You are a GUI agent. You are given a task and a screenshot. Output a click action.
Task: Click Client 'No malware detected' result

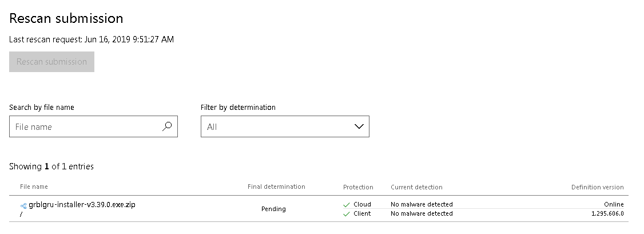point(422,213)
